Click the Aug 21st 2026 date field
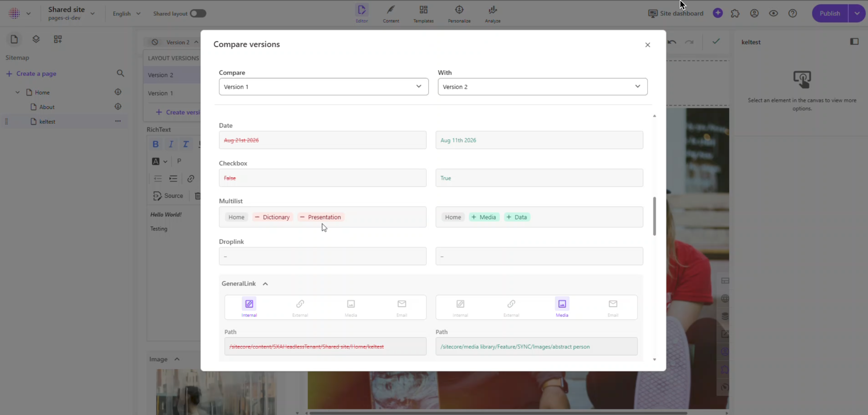This screenshot has width=868, height=415. [323, 140]
